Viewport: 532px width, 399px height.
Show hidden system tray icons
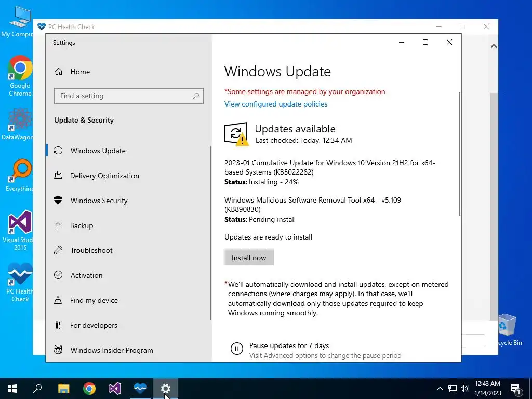(440, 389)
